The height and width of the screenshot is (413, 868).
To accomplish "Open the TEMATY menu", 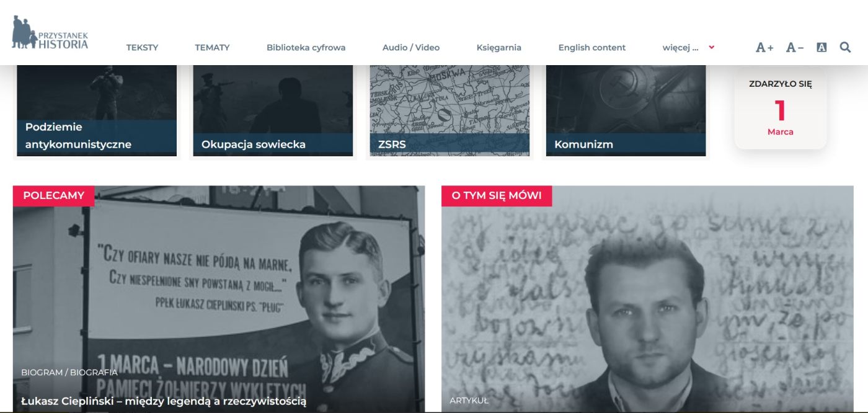I will pyautogui.click(x=212, y=48).
